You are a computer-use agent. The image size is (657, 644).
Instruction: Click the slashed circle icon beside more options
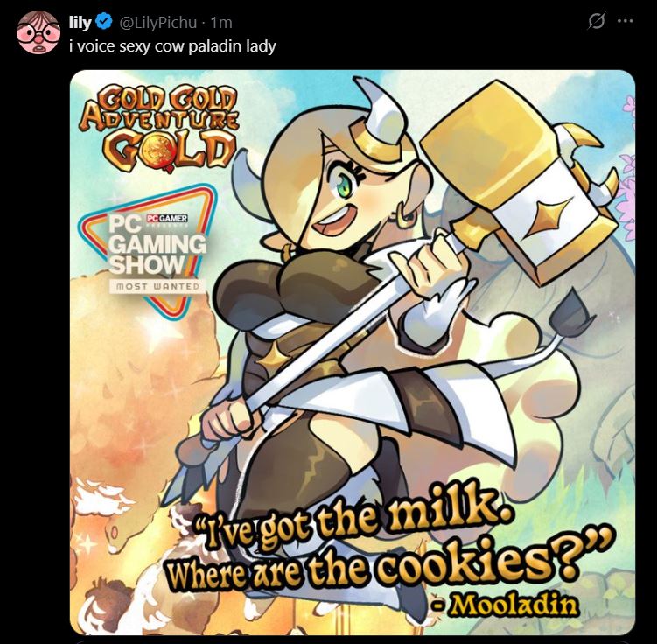[597, 20]
